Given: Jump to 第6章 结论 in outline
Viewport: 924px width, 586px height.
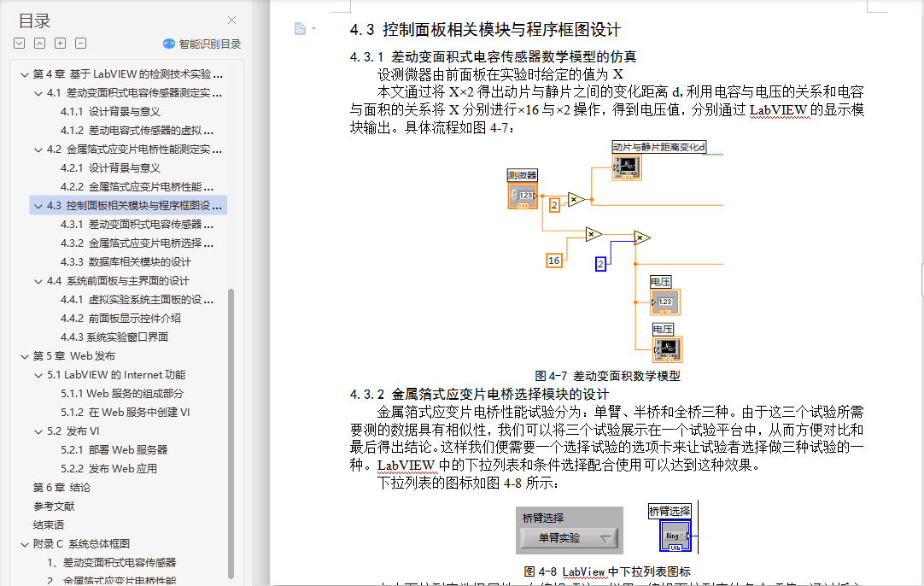Looking at the screenshot, I should pos(61,488).
